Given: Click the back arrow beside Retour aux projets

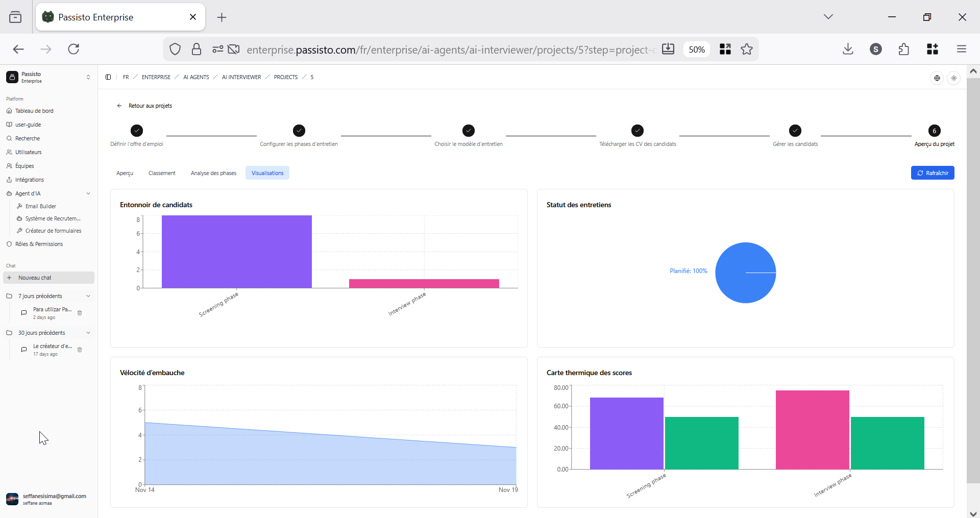Looking at the screenshot, I should click(119, 106).
